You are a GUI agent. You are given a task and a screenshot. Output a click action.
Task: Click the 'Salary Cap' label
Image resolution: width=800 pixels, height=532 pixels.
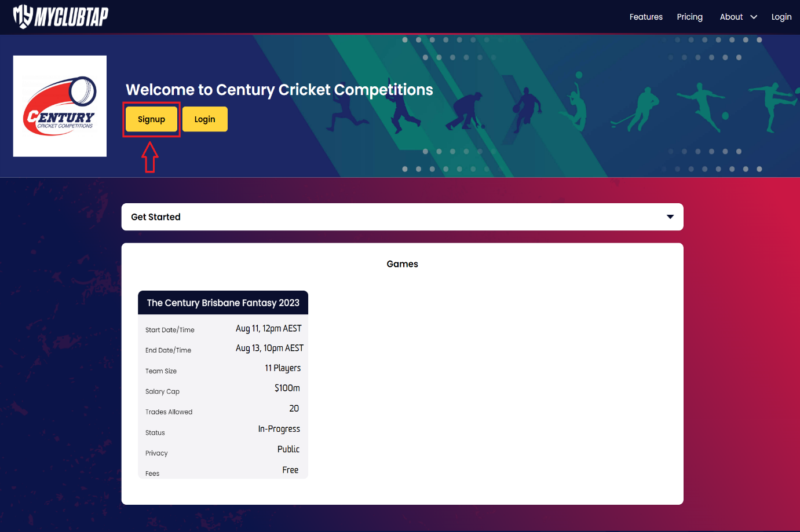(x=162, y=391)
